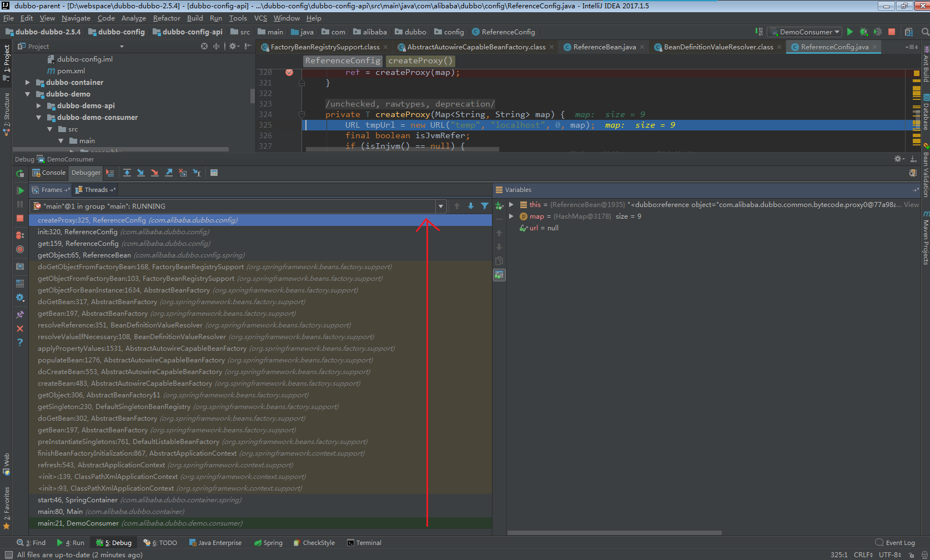This screenshot has width=930, height=560.
Task: Click the Project Structure icon in toolbar
Action: pyautogui.click(x=909, y=32)
